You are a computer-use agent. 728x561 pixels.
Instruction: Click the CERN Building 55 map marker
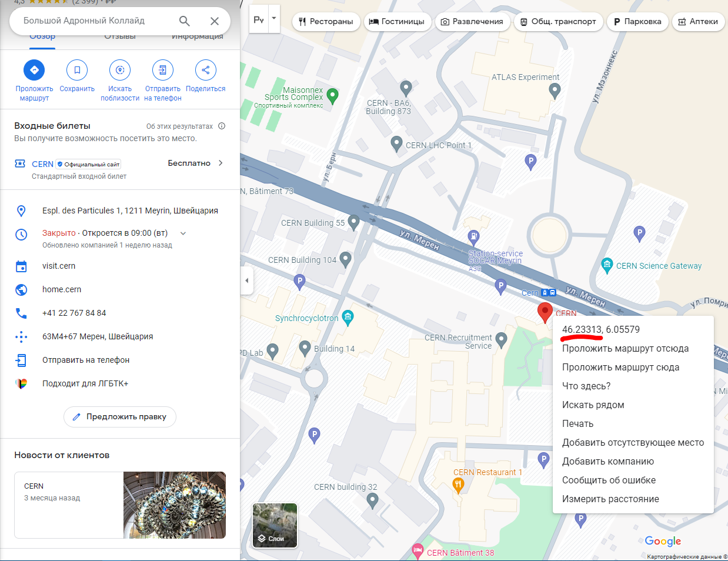click(x=353, y=222)
